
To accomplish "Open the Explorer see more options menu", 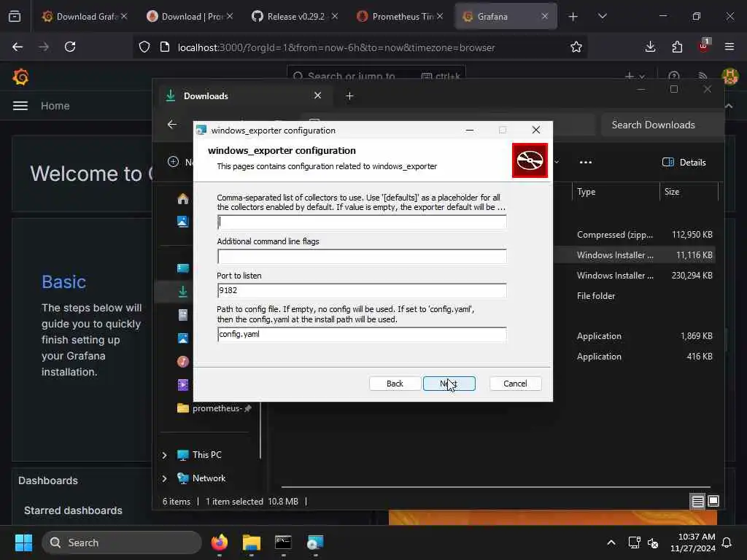I will 586,163.
